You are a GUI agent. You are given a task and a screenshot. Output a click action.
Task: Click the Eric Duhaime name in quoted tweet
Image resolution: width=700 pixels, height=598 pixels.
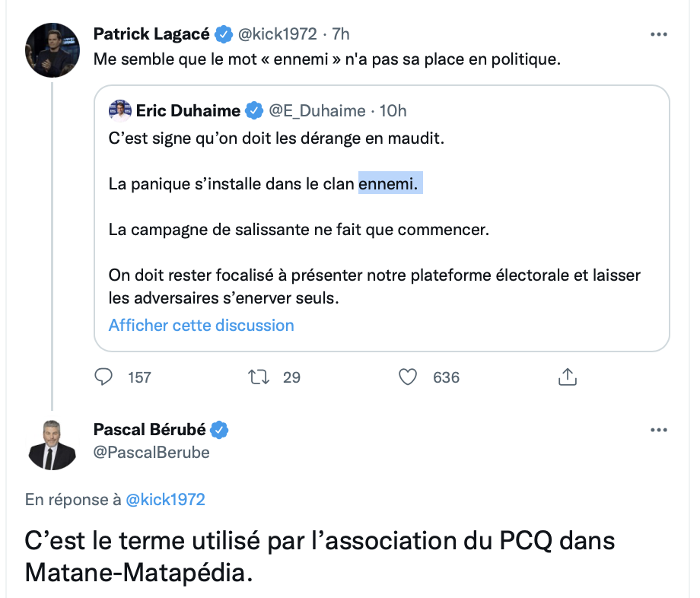(188, 110)
